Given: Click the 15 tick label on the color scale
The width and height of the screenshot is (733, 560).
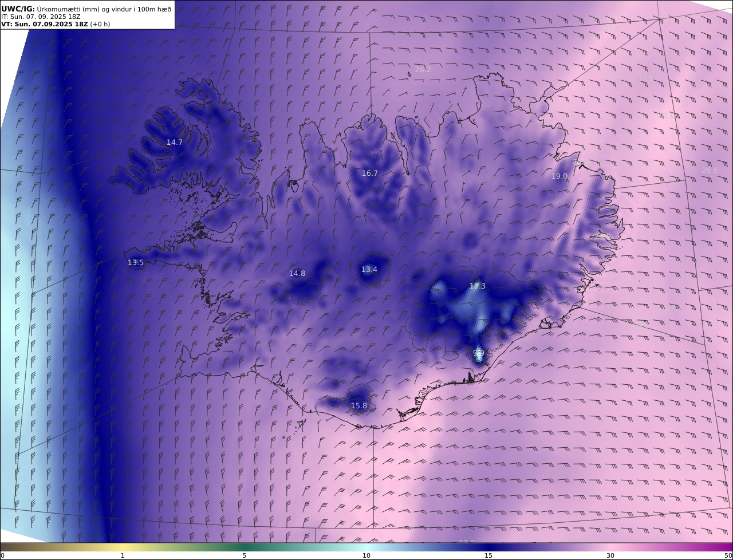Looking at the screenshot, I should click(x=488, y=555).
